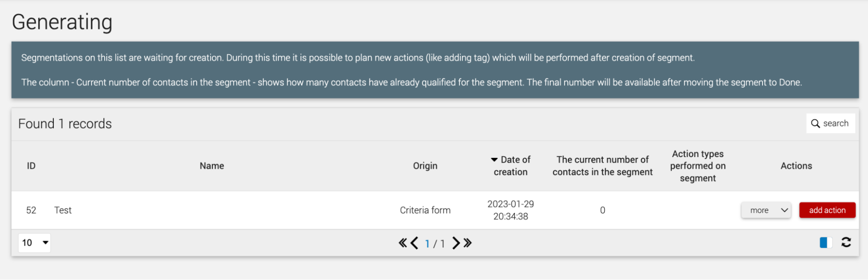Open the 'more' dropdown for Test
Screen dimensions: 868x280
(766, 210)
